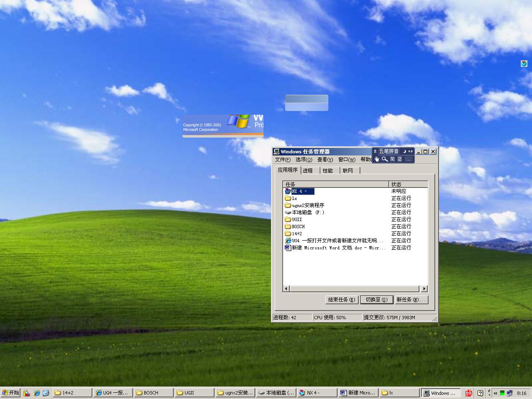This screenshot has height=399, width=532.
Task: Open the 窗口(W) menu in Task Manager
Action: click(347, 160)
